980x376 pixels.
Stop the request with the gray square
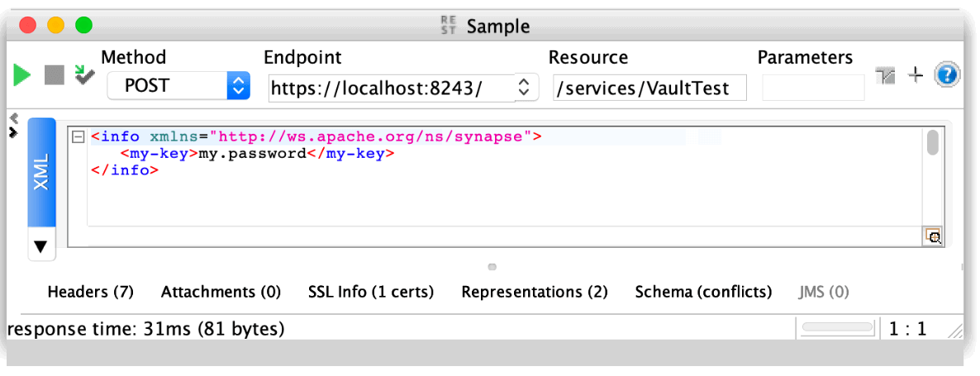point(54,75)
